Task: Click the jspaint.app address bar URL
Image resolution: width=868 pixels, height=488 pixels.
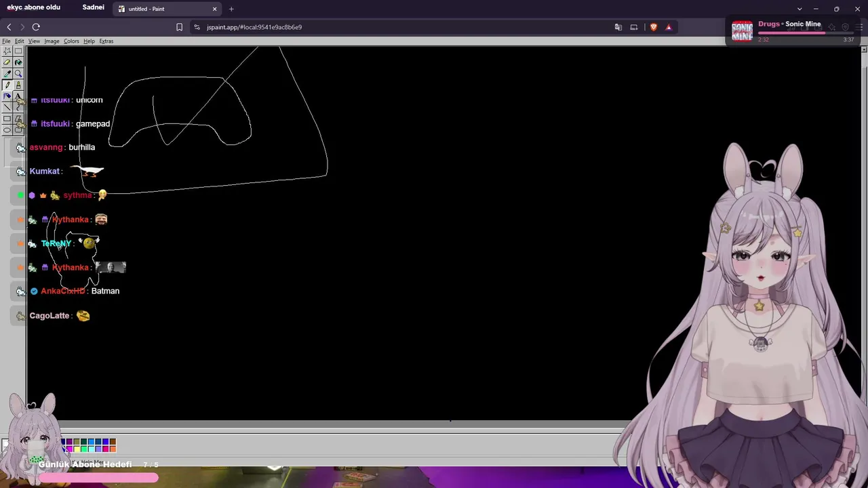Action: (254, 27)
